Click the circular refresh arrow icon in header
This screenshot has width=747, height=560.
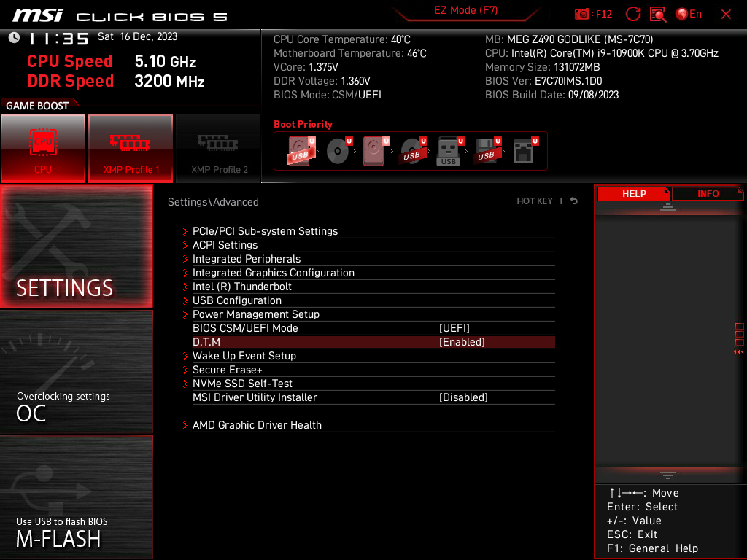tap(632, 15)
